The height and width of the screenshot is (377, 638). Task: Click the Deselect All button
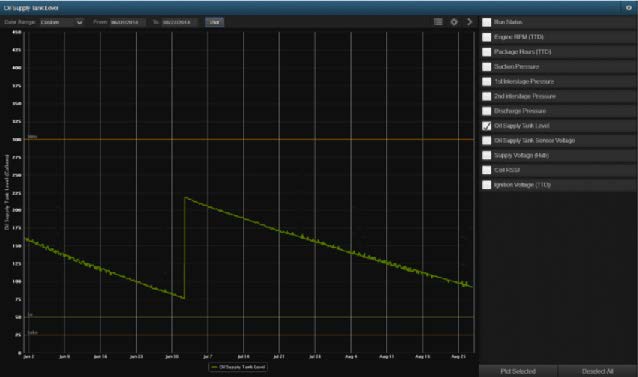597,371
